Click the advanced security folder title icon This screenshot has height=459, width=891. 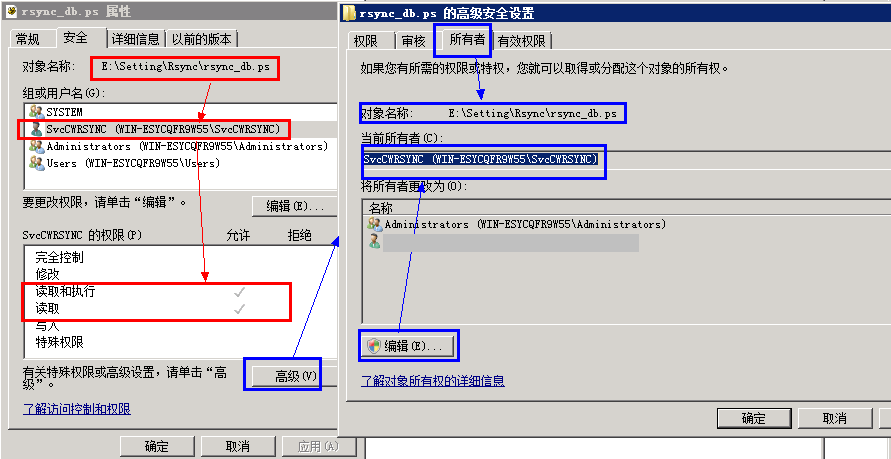(x=351, y=12)
